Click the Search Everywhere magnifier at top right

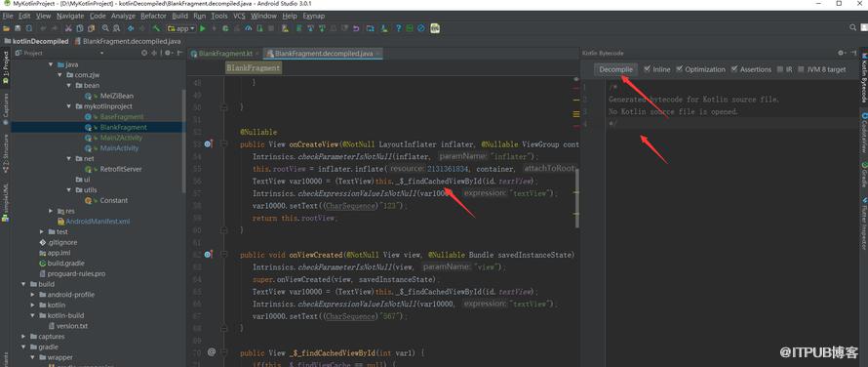click(x=853, y=27)
